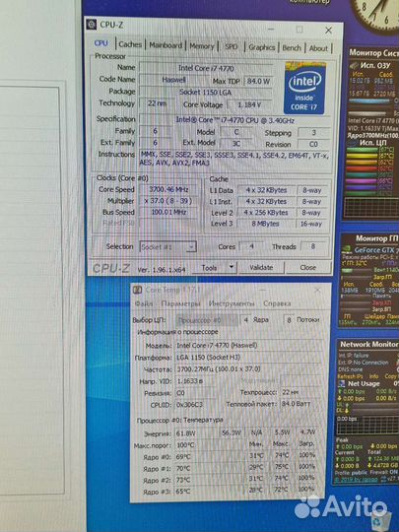Switch to the Caches tab in CPU-Z
This screenshot has width=399, height=532.
[x=130, y=44]
